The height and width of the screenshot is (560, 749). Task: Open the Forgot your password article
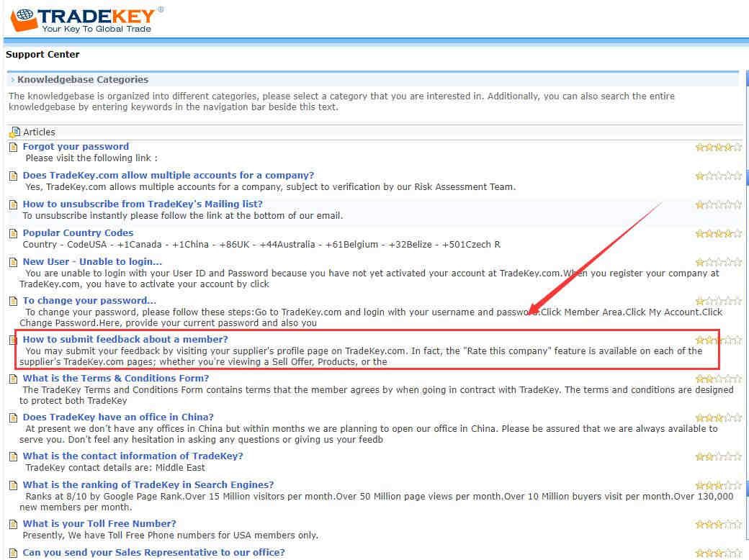click(x=76, y=147)
